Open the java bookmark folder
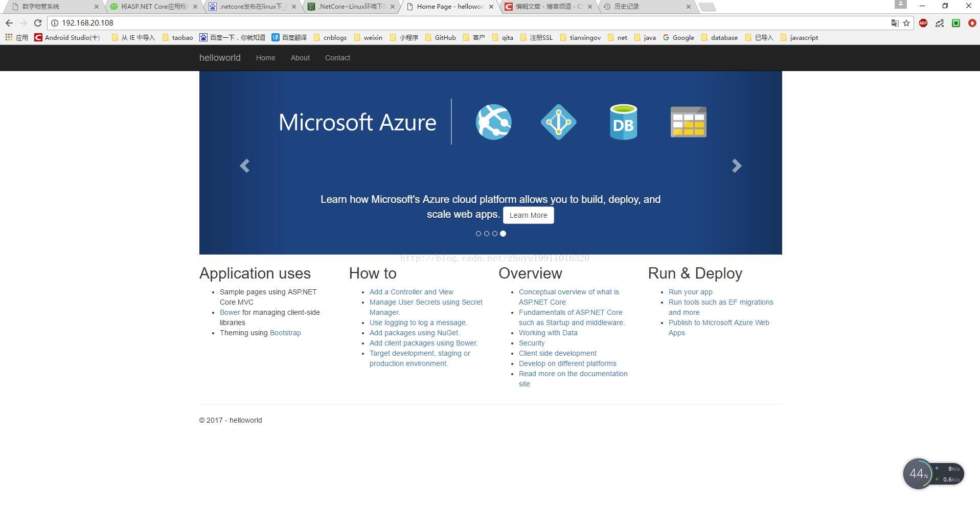Viewport: 980px width, 505px height. [x=645, y=37]
